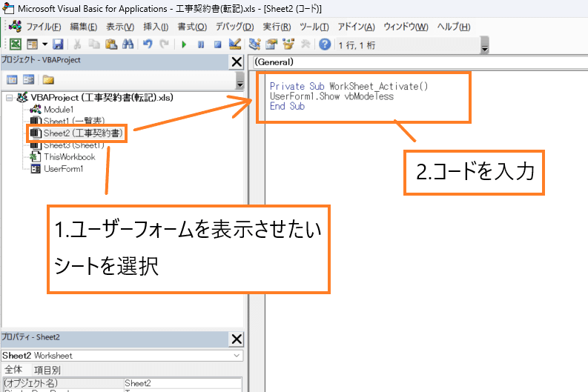
Task: Open the Insert UserForm dropdown arrow
Action: pos(44,44)
